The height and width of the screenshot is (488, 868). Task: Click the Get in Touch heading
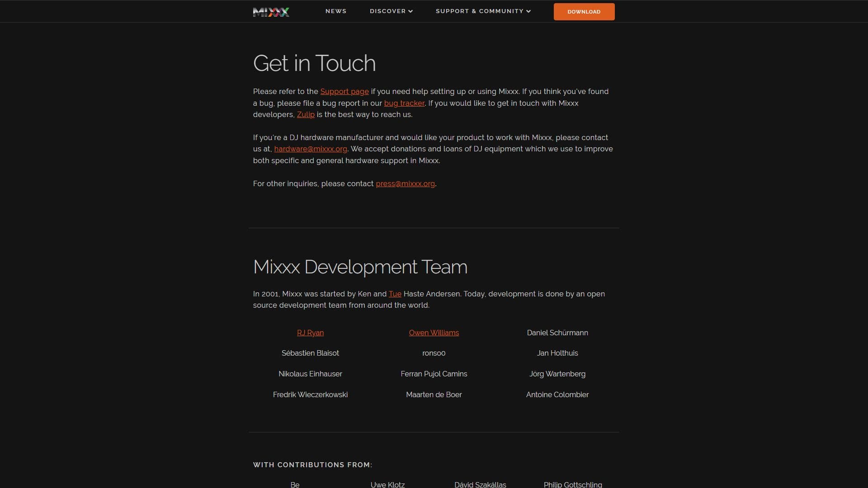click(314, 63)
